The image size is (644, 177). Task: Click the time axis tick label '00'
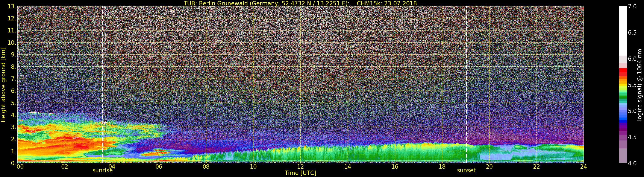20,167
